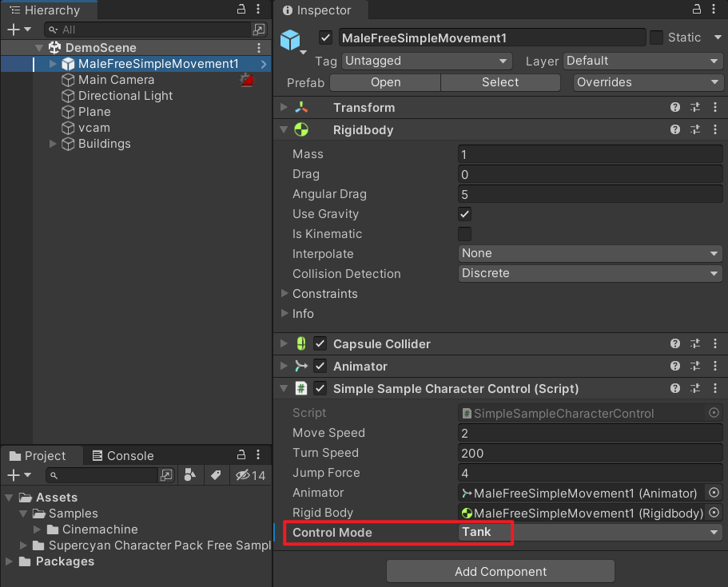Image resolution: width=728 pixels, height=587 pixels.
Task: Open Control Mode dropdown Tank
Action: (x=590, y=532)
